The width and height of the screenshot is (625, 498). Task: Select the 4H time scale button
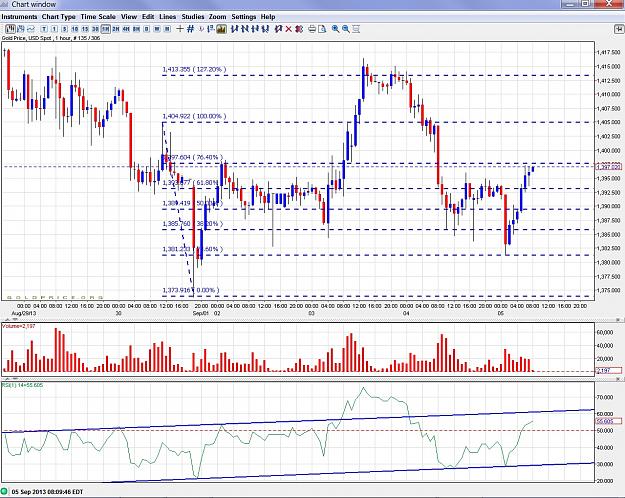[126, 29]
